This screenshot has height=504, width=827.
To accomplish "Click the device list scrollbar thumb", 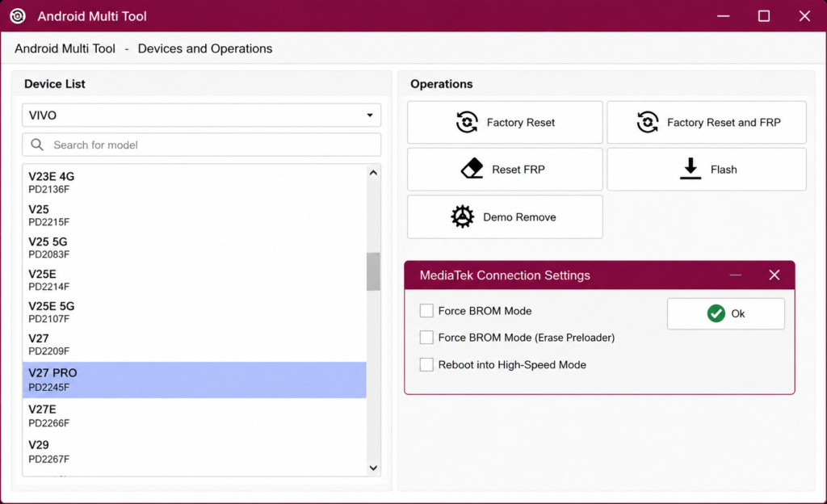I will (x=373, y=271).
